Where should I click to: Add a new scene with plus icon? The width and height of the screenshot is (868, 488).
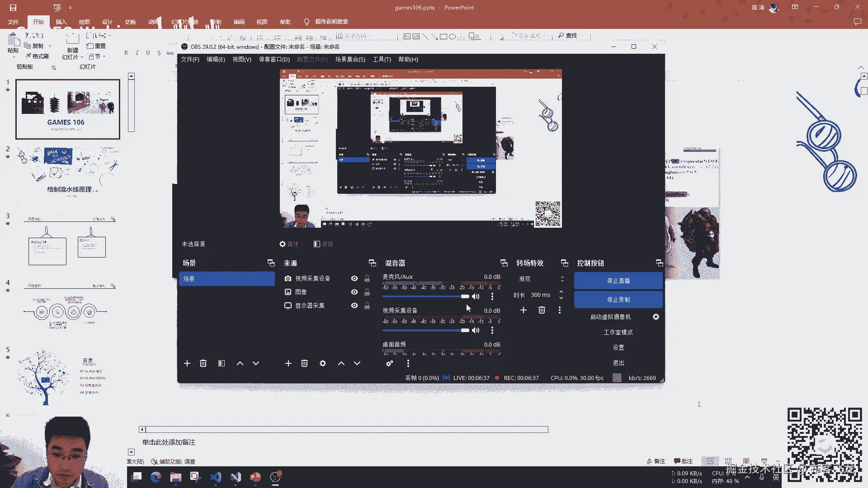[187, 363]
